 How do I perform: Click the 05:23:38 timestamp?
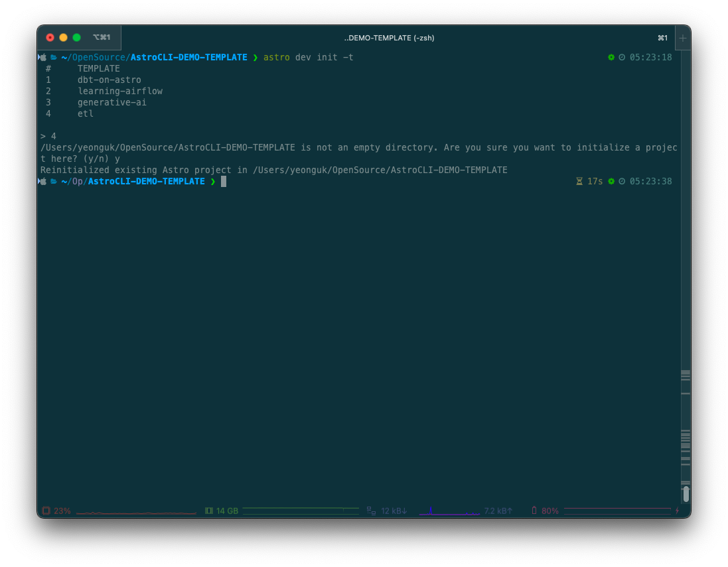[650, 182]
